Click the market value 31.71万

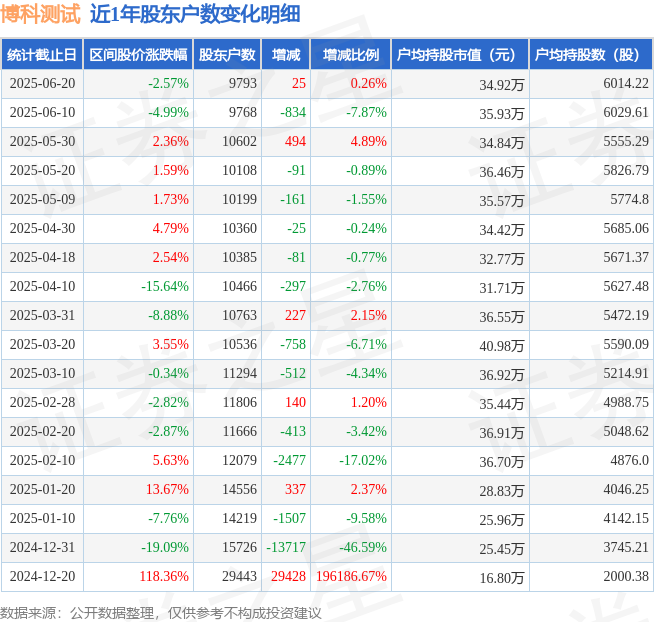coord(502,288)
